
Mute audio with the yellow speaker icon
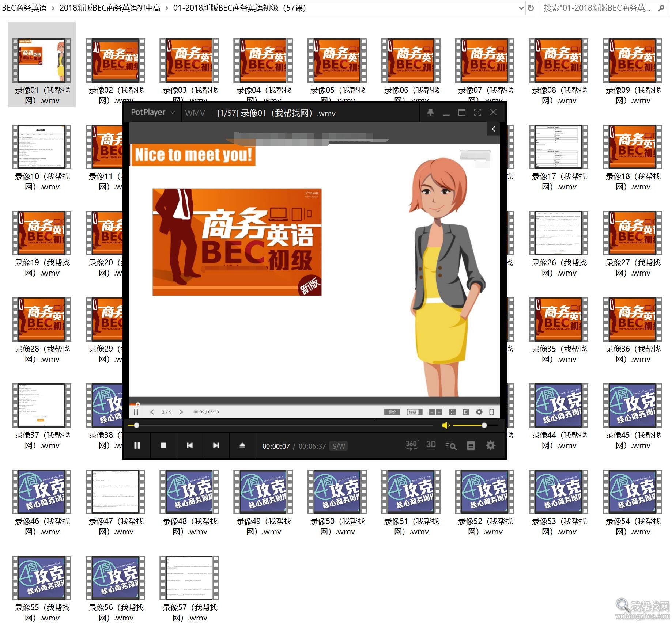coord(446,425)
